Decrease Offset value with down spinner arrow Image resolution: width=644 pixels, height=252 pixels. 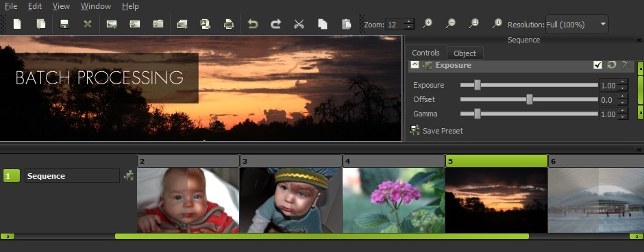coord(623,103)
